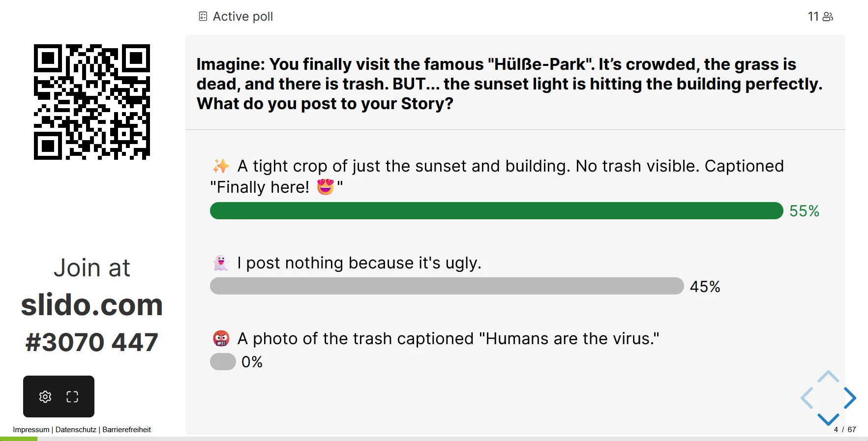Select "I post nothing because it's ugly" option

point(359,263)
